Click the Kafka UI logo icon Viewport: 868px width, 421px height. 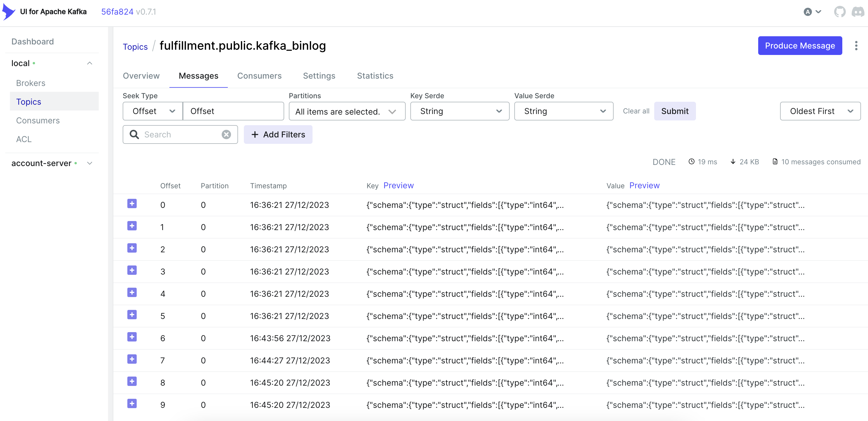click(9, 12)
